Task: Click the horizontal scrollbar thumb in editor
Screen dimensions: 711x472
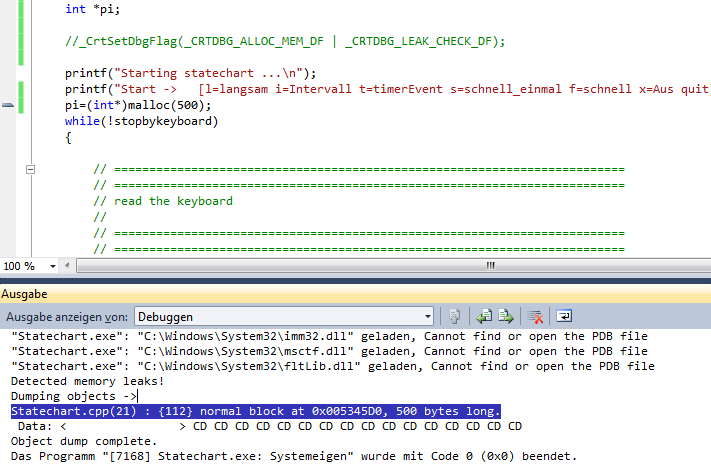Action: pos(490,266)
